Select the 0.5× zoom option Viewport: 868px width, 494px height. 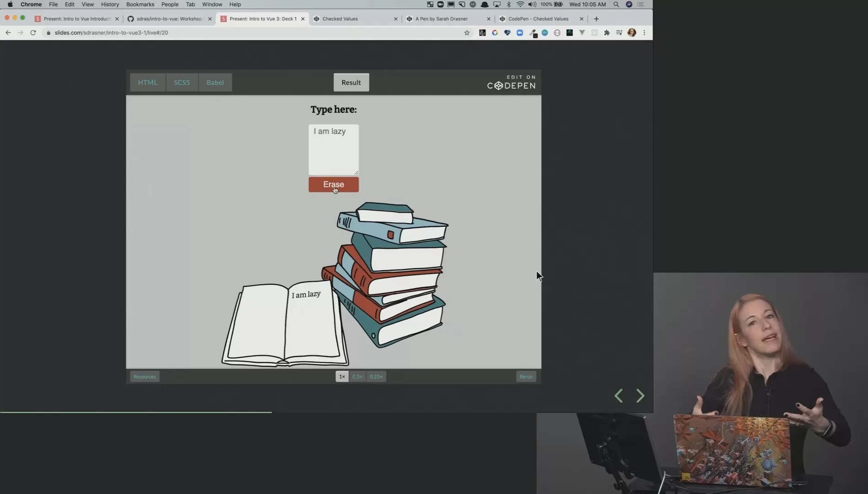357,376
